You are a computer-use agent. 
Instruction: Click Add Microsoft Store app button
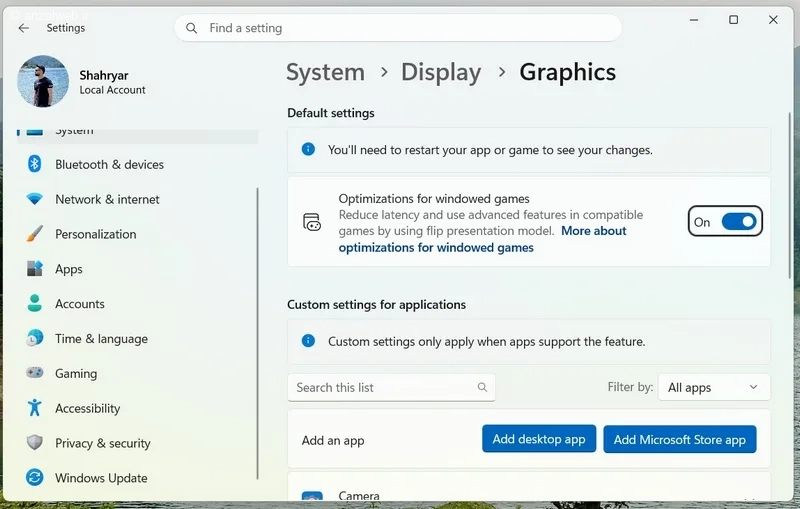coord(680,439)
